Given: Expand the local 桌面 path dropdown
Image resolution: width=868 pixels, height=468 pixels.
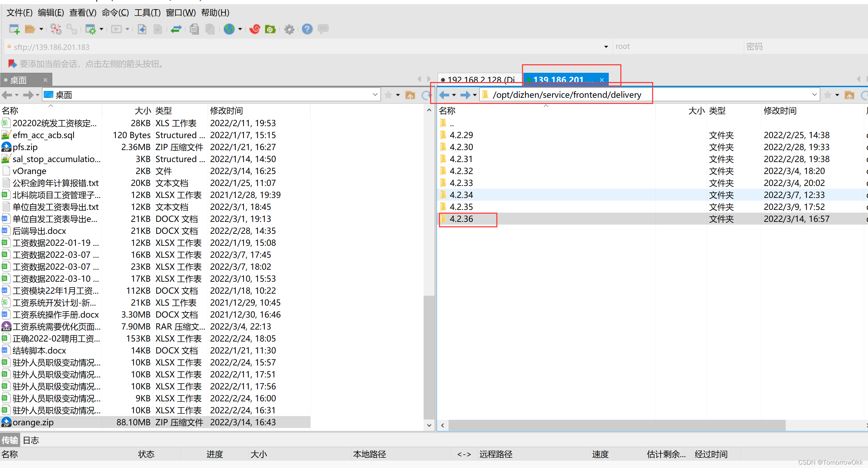Looking at the screenshot, I should coord(375,95).
